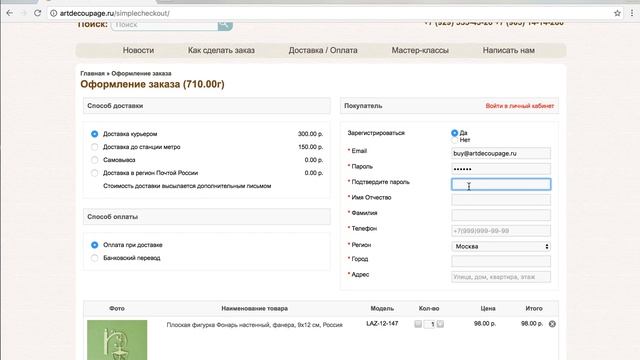Choose Нет for registration
Image resolution: width=640 pixels, height=360 pixels.
point(454,140)
